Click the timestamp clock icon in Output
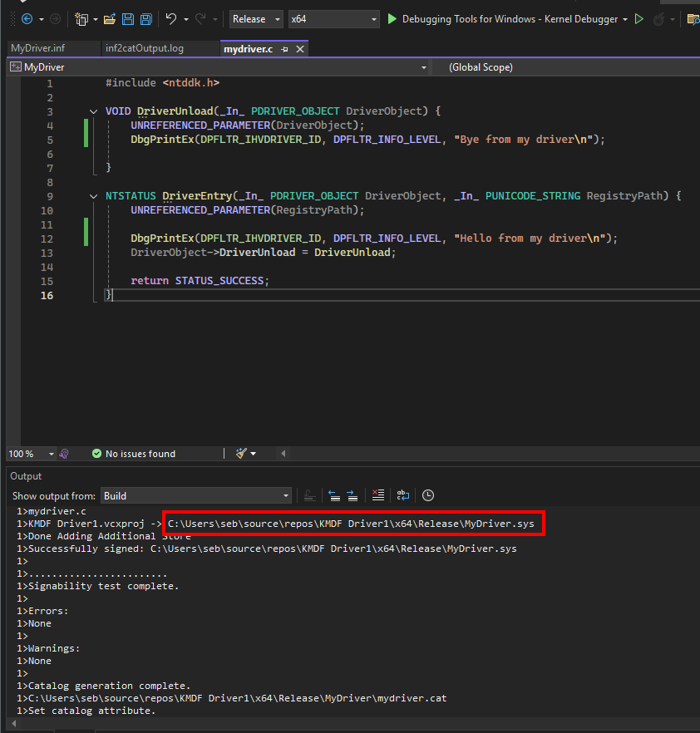 (428, 495)
